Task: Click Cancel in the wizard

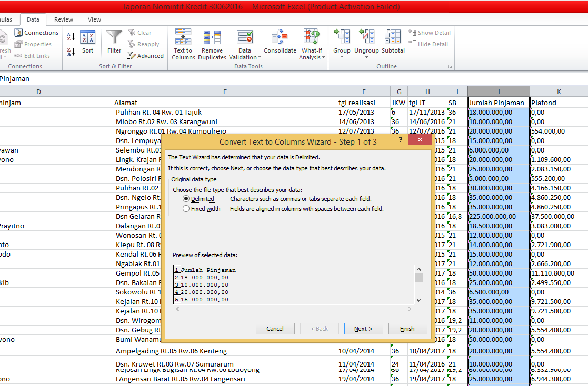Action: coord(275,329)
